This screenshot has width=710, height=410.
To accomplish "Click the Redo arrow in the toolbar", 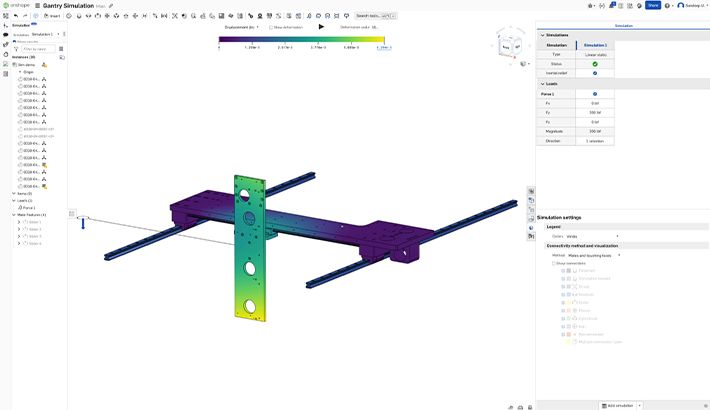I will 25,16.
